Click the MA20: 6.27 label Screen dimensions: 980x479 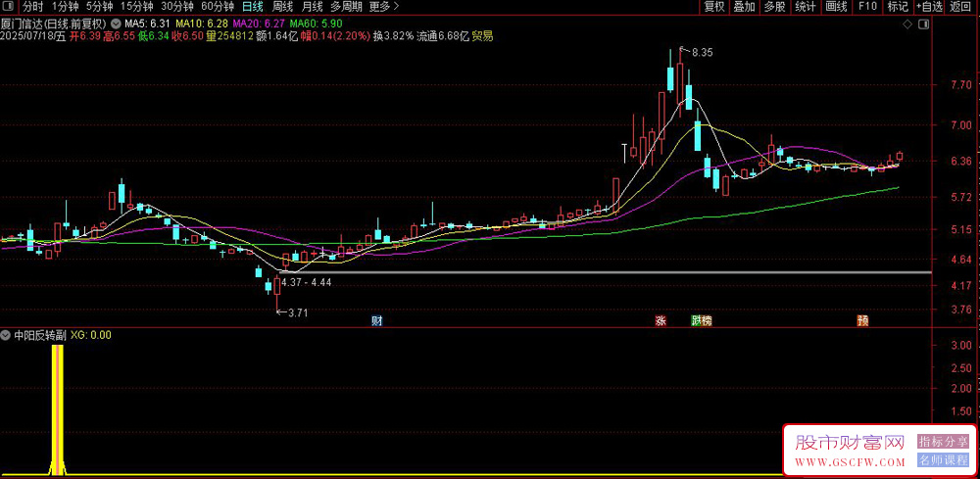coord(258,24)
